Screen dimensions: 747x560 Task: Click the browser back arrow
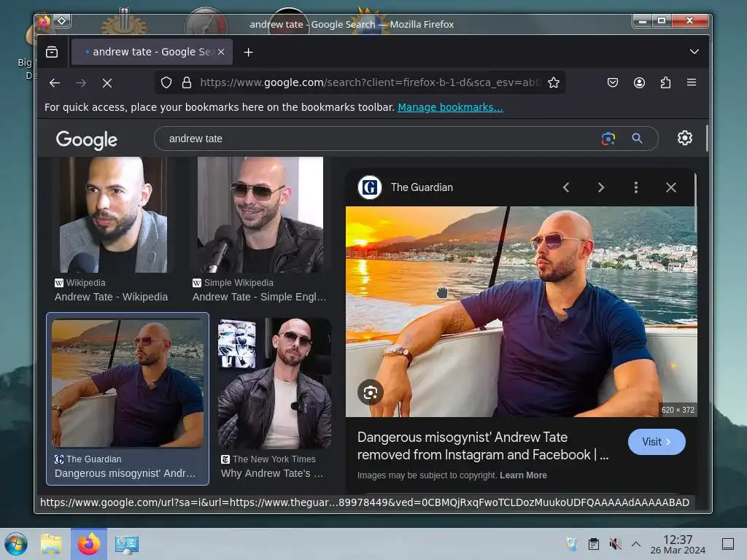click(55, 83)
